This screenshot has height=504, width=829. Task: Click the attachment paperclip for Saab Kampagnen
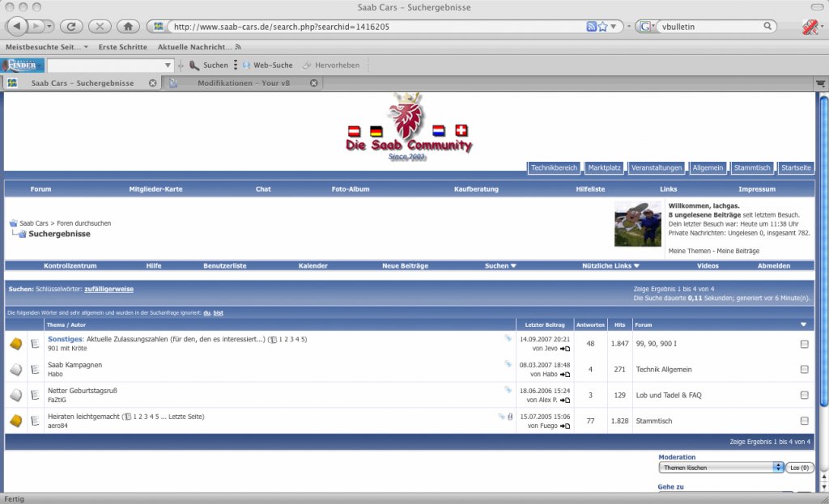pyautogui.click(x=508, y=363)
